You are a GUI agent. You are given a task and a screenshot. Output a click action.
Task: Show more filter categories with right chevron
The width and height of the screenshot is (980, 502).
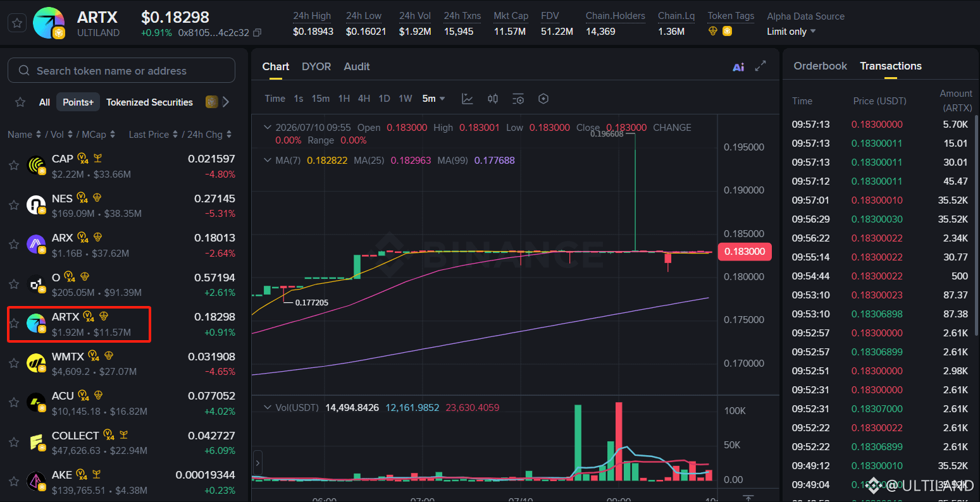coord(226,102)
